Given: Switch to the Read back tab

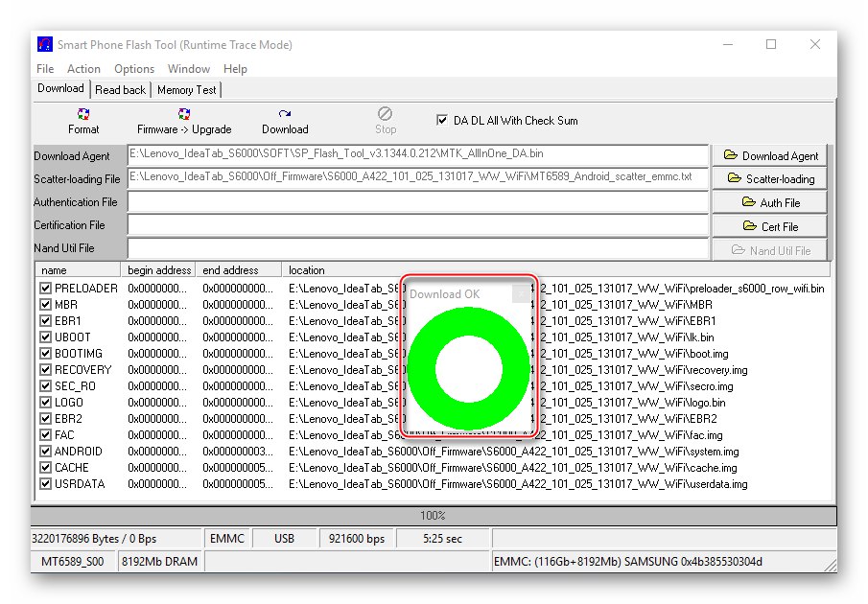Looking at the screenshot, I should (120, 89).
